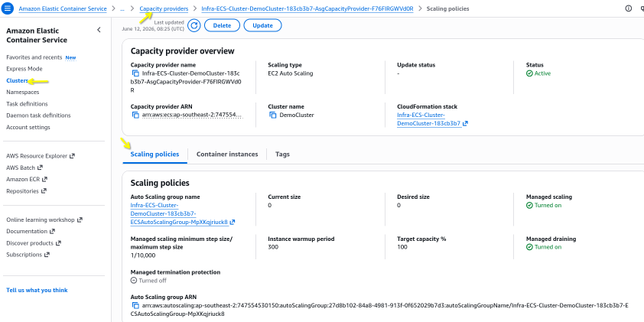Screen dimensions: 644x322
Task: Open Daemon task definitions in the sidebar
Action: click(x=38, y=115)
